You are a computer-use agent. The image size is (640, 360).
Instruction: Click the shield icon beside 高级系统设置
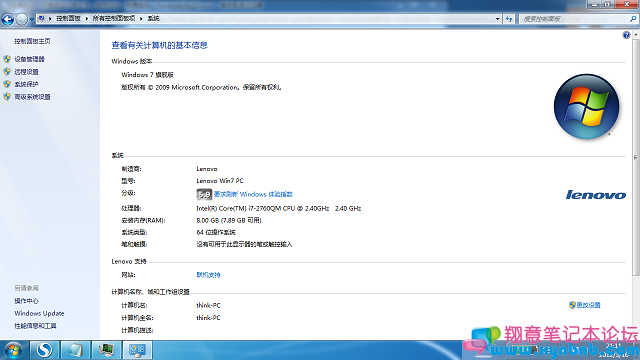click(x=7, y=97)
